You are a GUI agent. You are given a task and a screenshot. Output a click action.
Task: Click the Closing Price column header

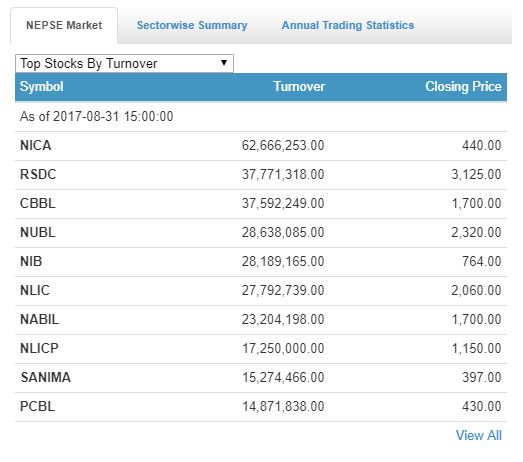pyautogui.click(x=463, y=87)
